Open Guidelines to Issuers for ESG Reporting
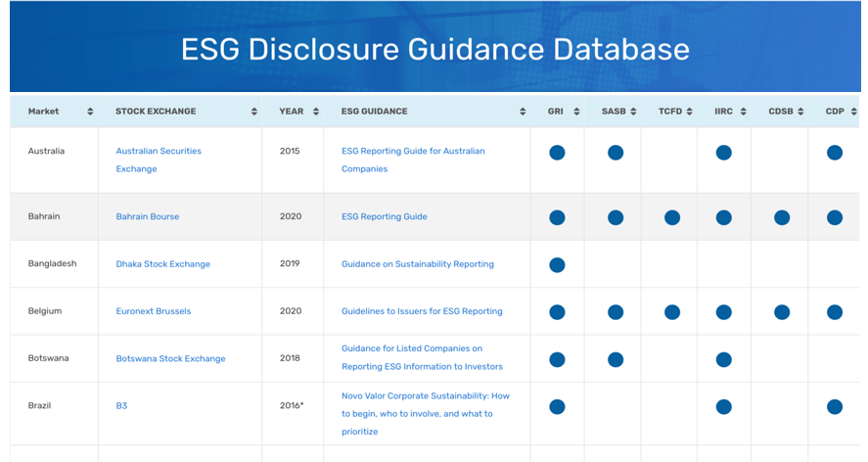The width and height of the screenshot is (868, 462). click(x=422, y=311)
